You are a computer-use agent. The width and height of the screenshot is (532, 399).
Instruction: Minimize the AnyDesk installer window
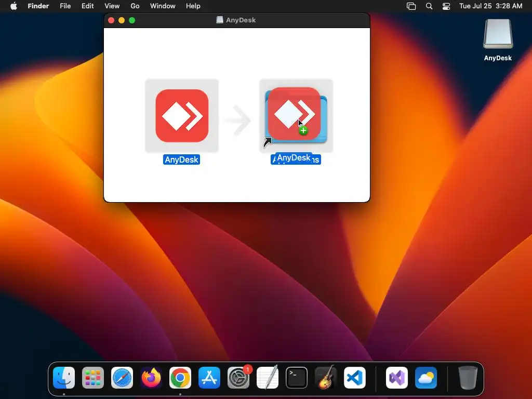point(122,20)
